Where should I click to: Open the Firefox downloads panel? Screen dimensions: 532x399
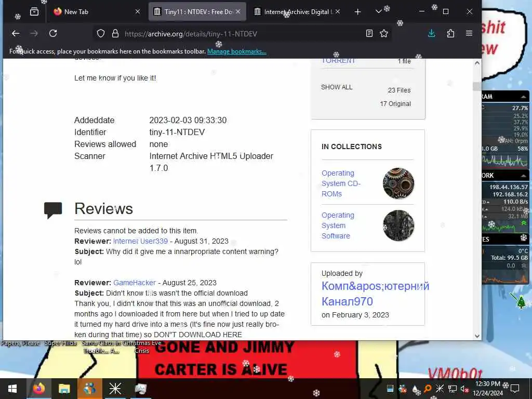pyautogui.click(x=431, y=33)
